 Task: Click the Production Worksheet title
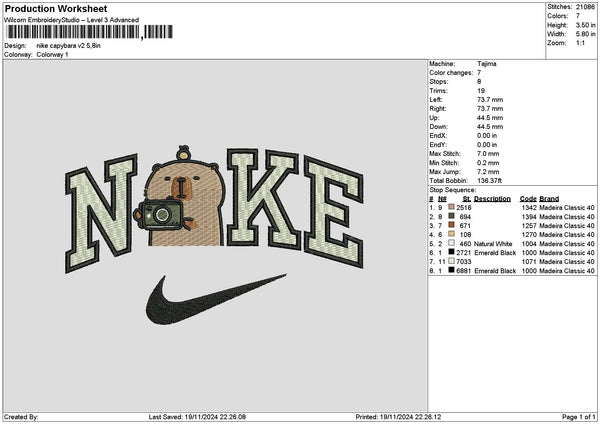(x=56, y=9)
